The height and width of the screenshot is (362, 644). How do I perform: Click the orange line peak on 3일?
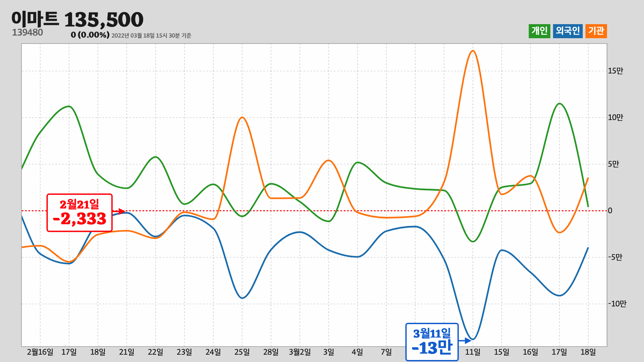(329, 161)
